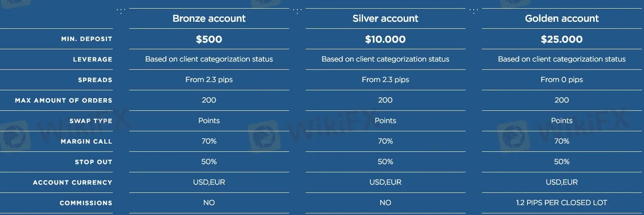Viewport: 644px width, 215px height.
Task: Select the LEVERAGE row label
Action: (92, 59)
